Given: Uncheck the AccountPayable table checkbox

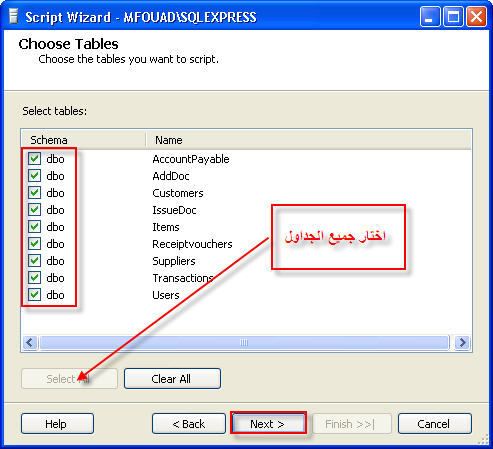Looking at the screenshot, I should (34, 159).
